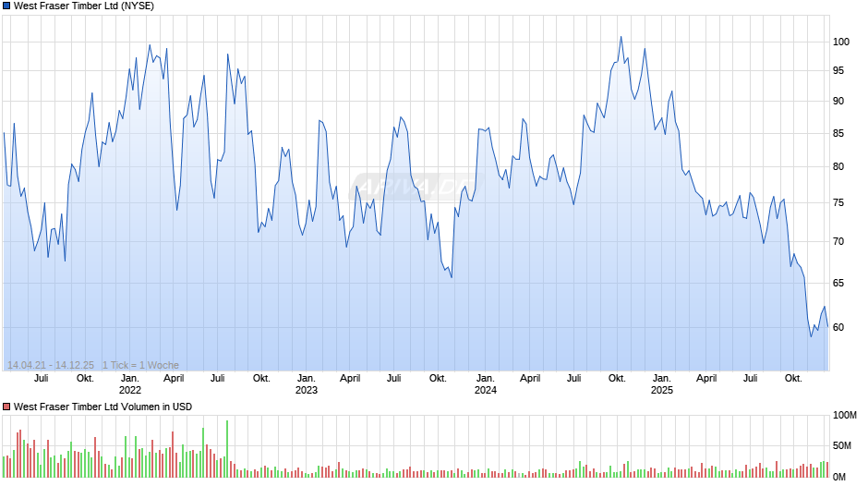Click the red Volumen legend square
The image size is (868, 486).
click(x=6, y=407)
